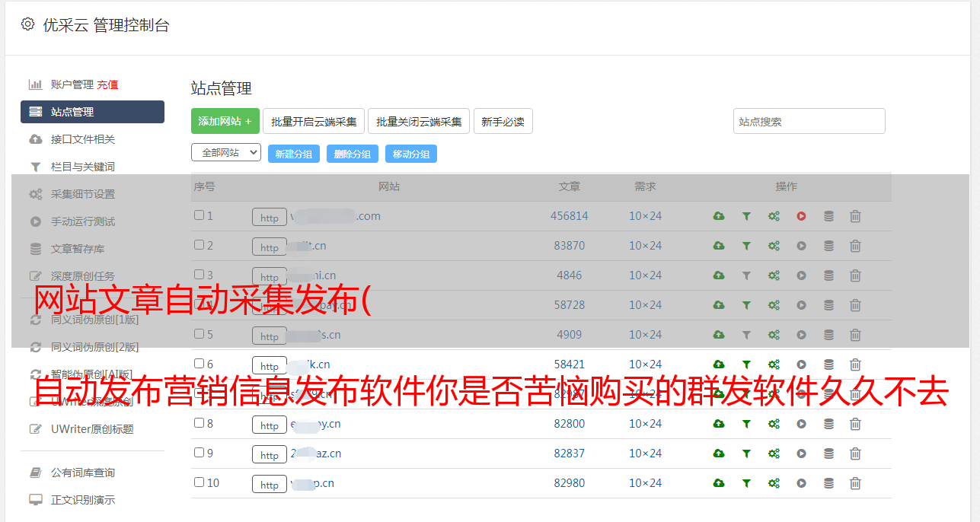
Task: Click the cloud upload icon in row 6
Action: pos(719,364)
